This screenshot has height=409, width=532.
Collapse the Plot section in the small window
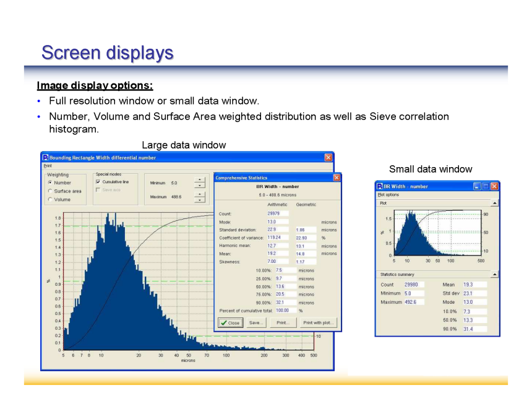494,203
